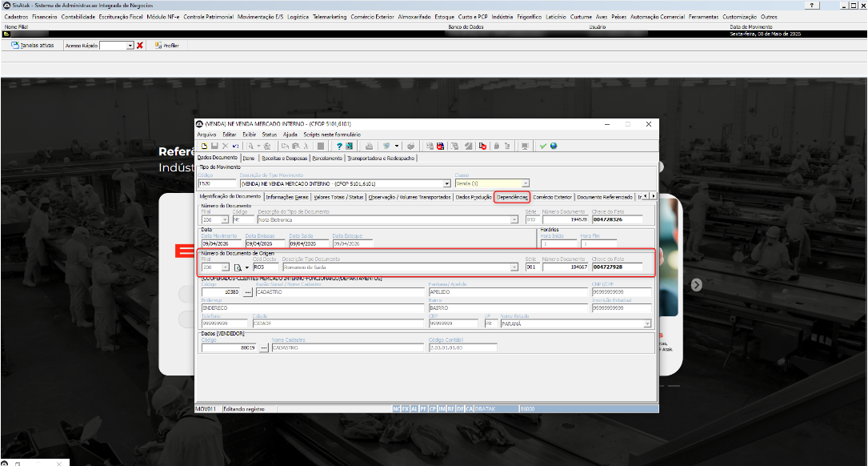Click the tab scroll left arrow
Screen dimensions: 868x466
(646, 196)
